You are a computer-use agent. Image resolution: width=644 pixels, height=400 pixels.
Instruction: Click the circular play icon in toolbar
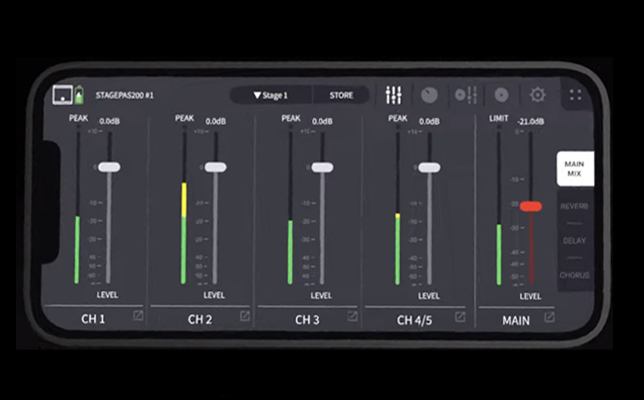(x=501, y=95)
